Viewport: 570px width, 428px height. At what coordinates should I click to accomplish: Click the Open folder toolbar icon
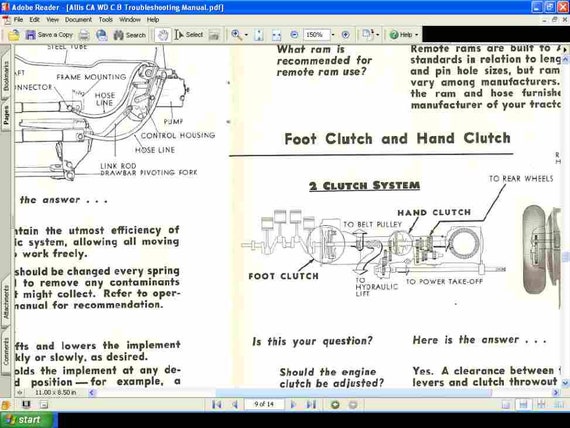pos(14,35)
